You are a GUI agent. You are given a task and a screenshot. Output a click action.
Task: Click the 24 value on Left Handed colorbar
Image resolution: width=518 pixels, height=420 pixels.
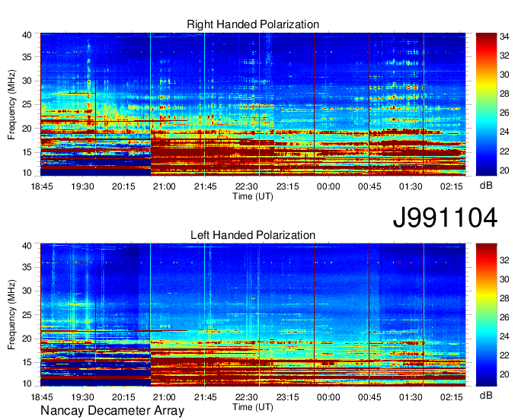pos(504,336)
